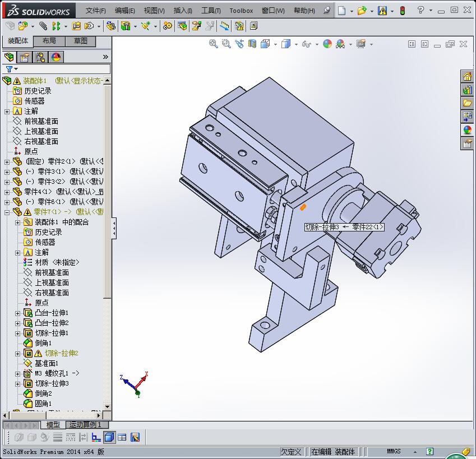Viewport: 476px width, 459px height.
Task: Click the Hide/Show Items glasses icon
Action: 307,44
